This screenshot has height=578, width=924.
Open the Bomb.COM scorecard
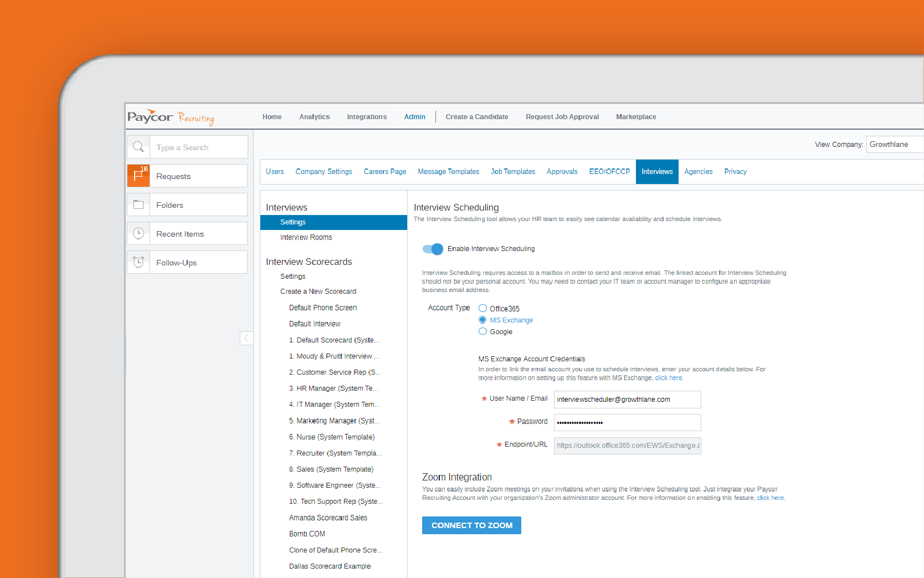pos(307,534)
